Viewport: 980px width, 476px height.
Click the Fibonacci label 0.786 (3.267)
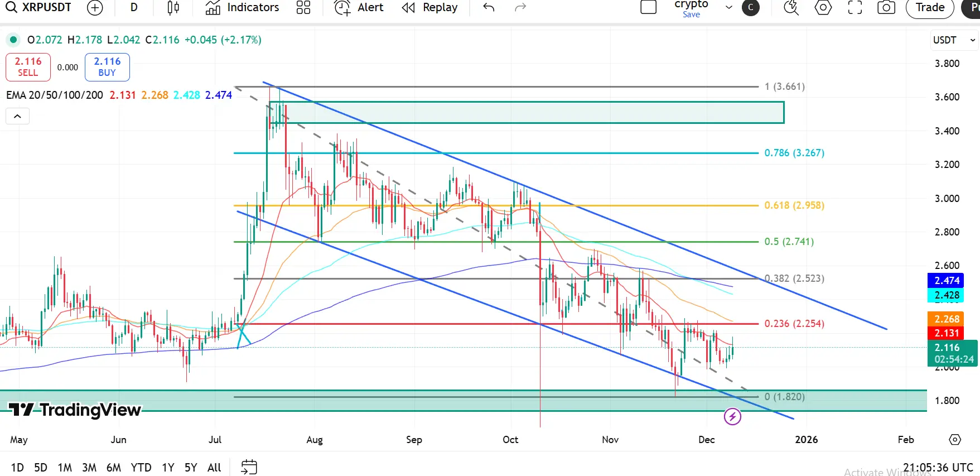pos(794,153)
